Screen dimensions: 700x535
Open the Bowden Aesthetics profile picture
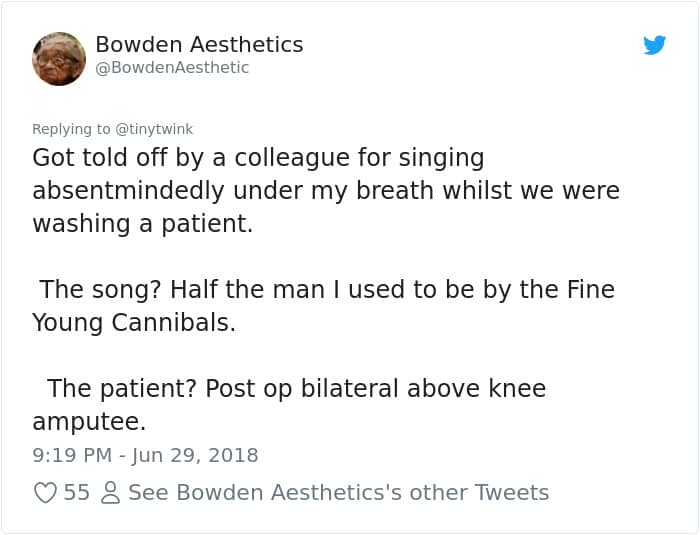pyautogui.click(x=59, y=59)
